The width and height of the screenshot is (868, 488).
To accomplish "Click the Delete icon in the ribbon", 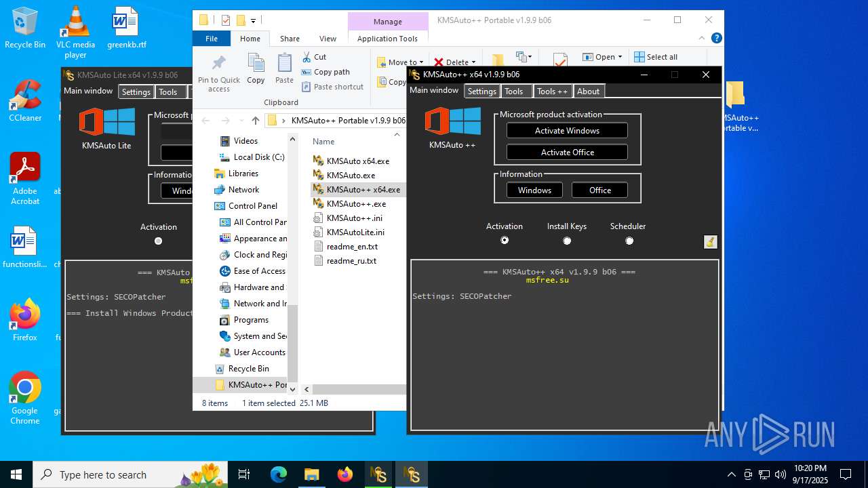I will (439, 62).
